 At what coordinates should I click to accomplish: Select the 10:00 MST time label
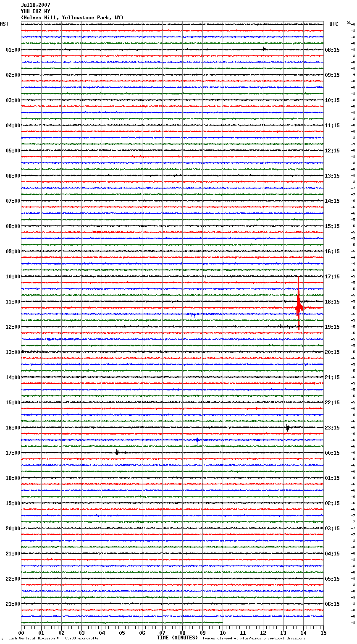(x=13, y=277)
